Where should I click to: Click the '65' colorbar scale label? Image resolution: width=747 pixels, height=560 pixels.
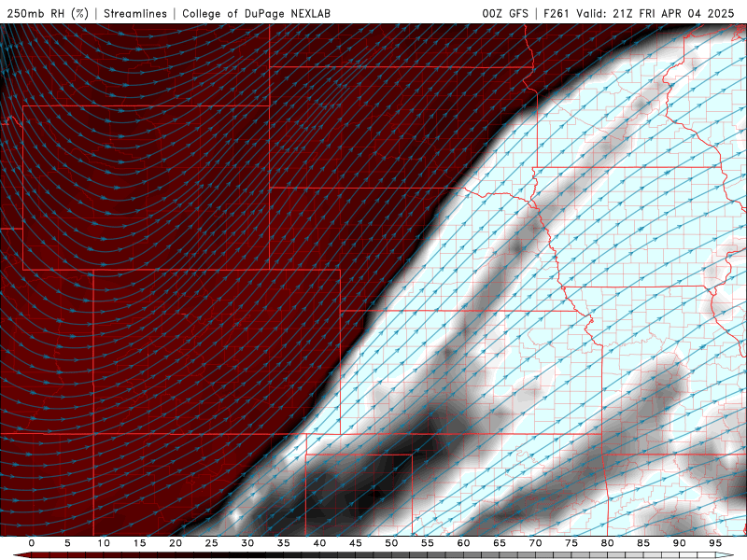coord(500,543)
